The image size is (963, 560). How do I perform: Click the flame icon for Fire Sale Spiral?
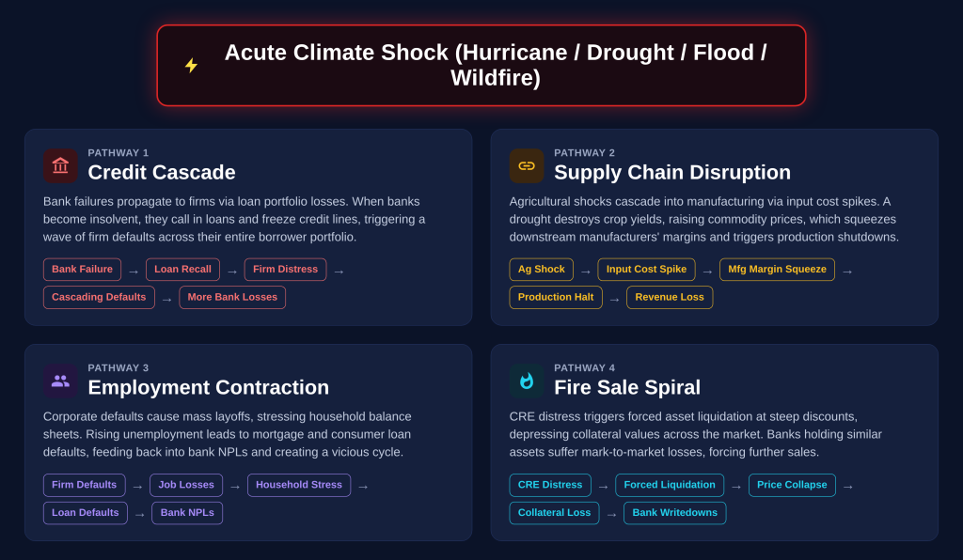(x=527, y=381)
